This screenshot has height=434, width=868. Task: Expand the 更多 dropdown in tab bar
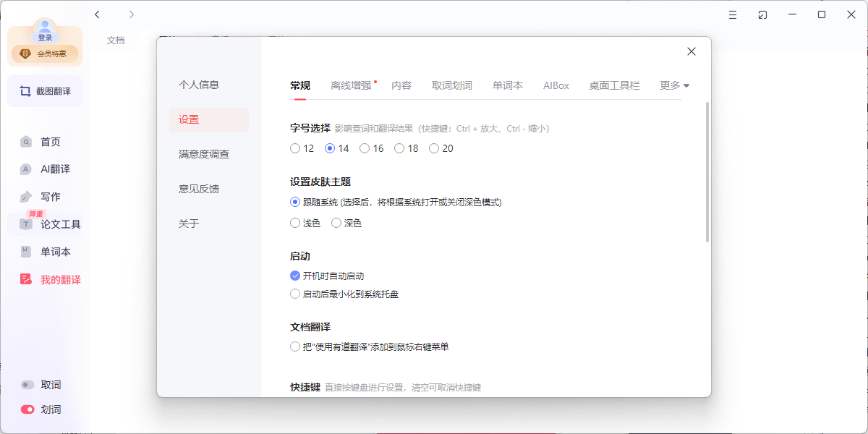click(x=674, y=85)
